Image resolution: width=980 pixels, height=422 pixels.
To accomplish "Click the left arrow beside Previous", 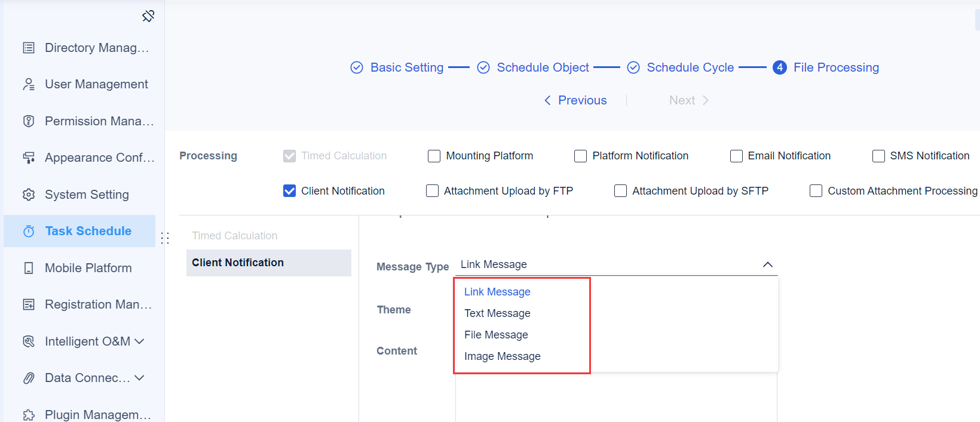I will click(547, 100).
